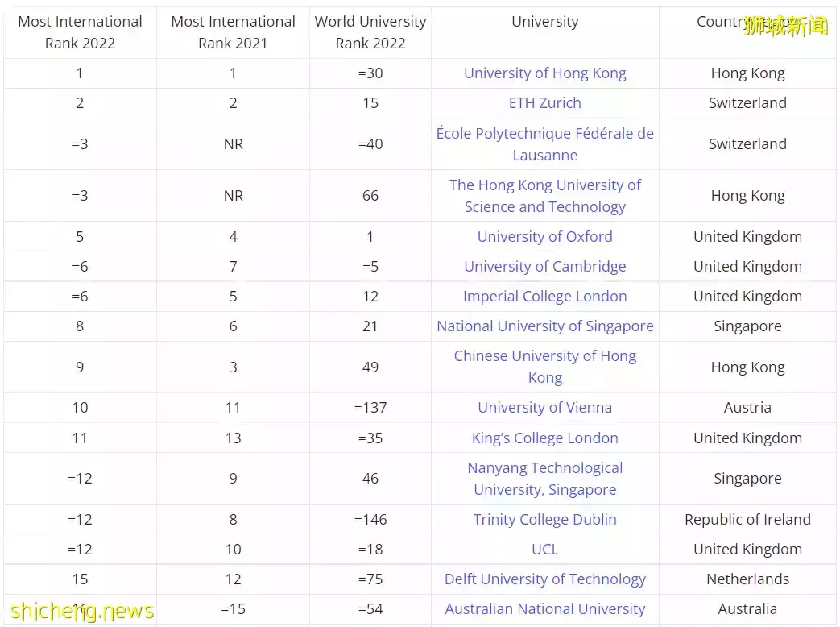This screenshot has width=840, height=627.
Task: Click world rank '=146' in Trinity College Dublin row
Action: pos(370,519)
